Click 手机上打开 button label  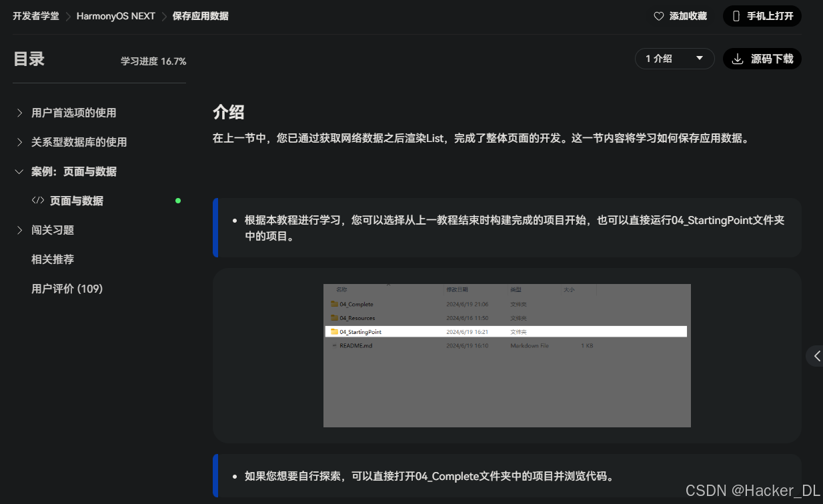[770, 16]
